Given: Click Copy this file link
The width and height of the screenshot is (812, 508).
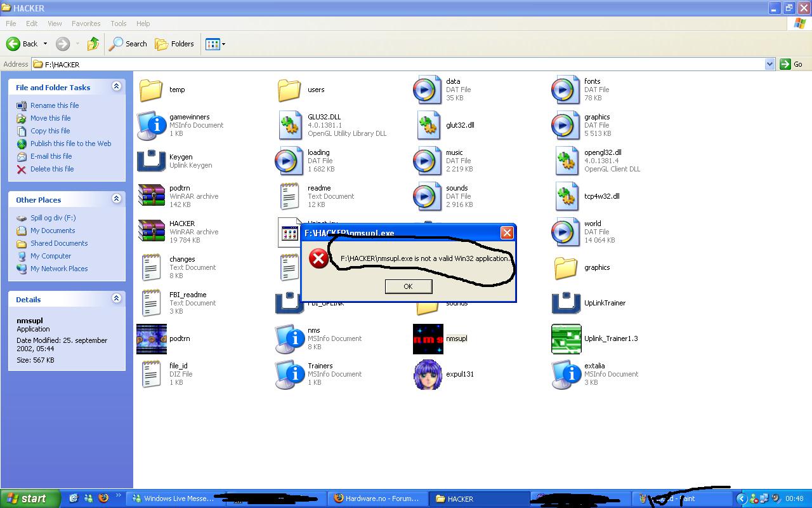Looking at the screenshot, I should [x=50, y=131].
